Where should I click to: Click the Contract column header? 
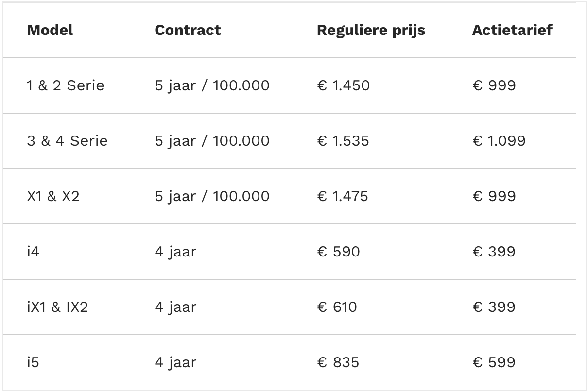pos(188,30)
